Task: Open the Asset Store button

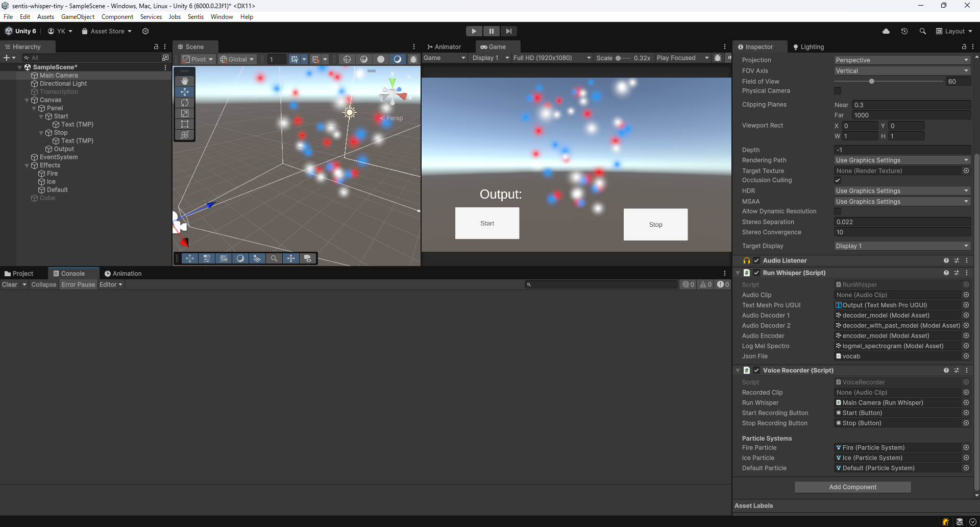Action: [x=107, y=31]
